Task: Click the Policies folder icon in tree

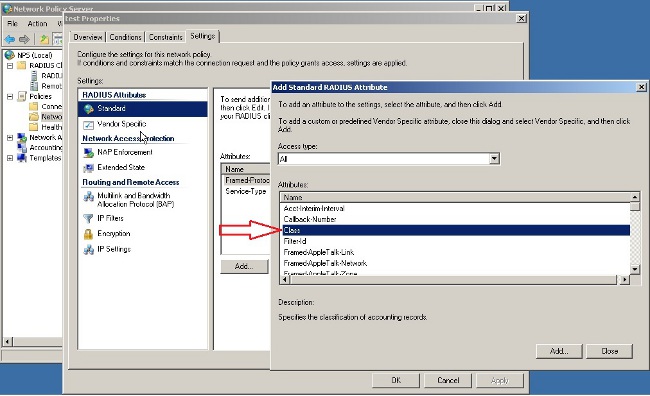Action: click(x=22, y=96)
